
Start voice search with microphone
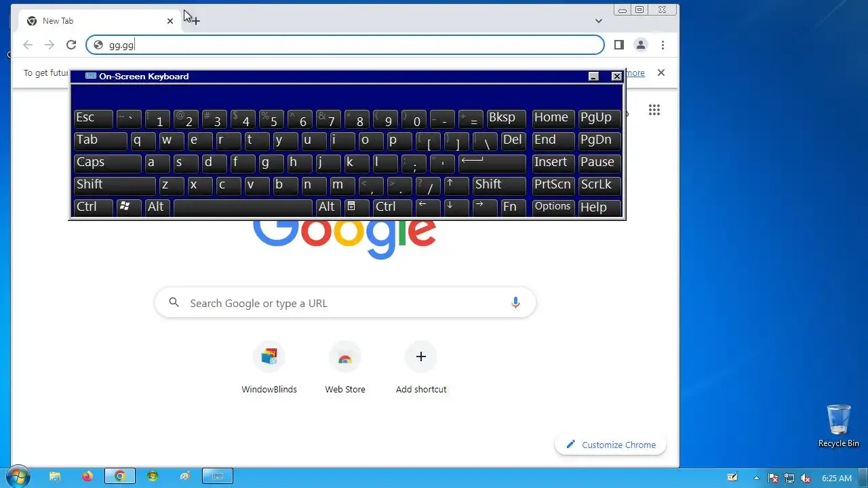pyautogui.click(x=515, y=303)
